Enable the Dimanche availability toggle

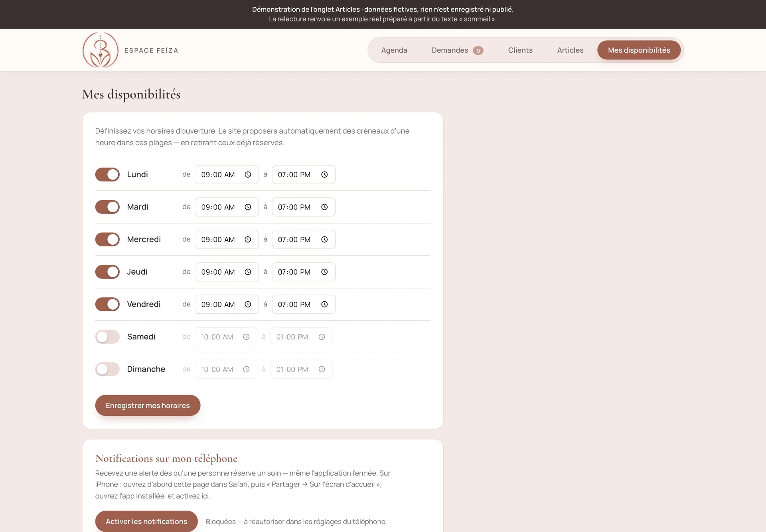click(107, 369)
